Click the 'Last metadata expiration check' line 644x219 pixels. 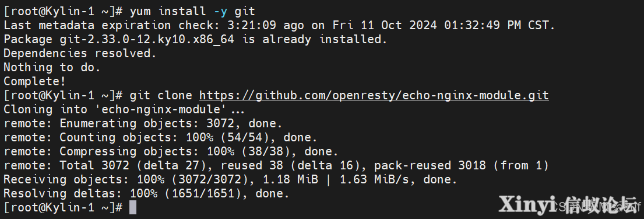click(x=279, y=26)
